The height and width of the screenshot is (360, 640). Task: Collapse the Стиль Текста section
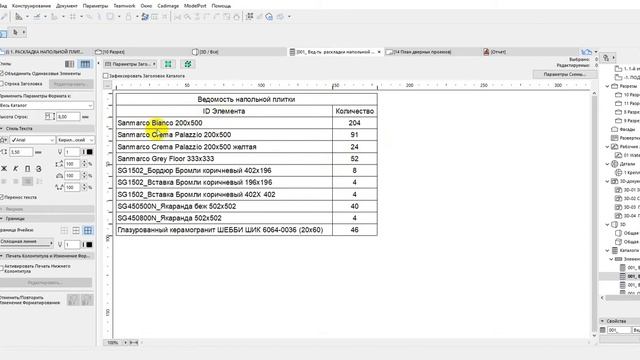point(2,128)
